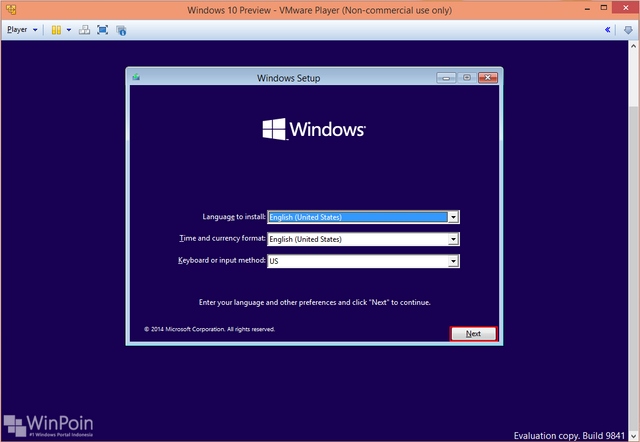Maximize the Windows Setup dialog
This screenshot has width=640, height=442.
coord(467,78)
